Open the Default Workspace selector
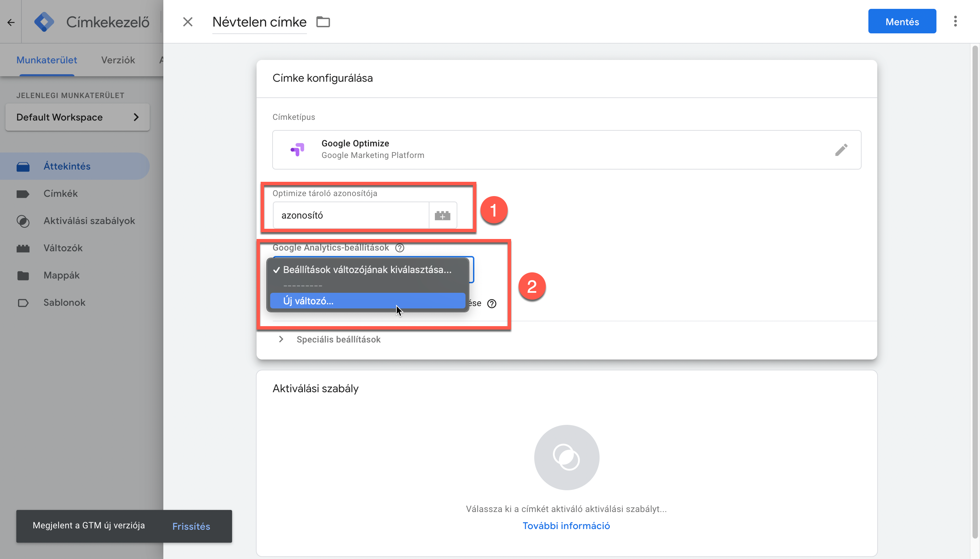The width and height of the screenshot is (980, 559). (x=78, y=117)
